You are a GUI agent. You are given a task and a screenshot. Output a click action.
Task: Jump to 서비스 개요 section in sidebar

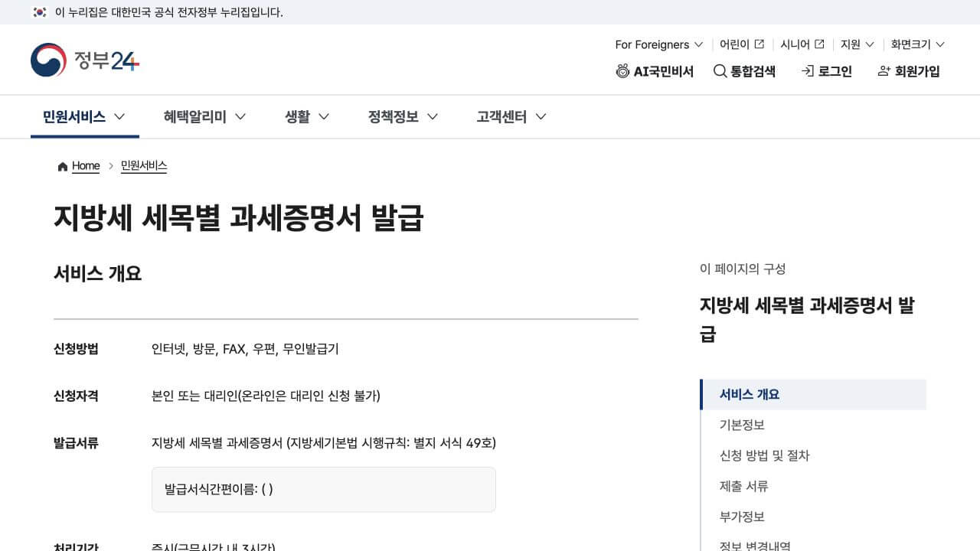pos(813,394)
